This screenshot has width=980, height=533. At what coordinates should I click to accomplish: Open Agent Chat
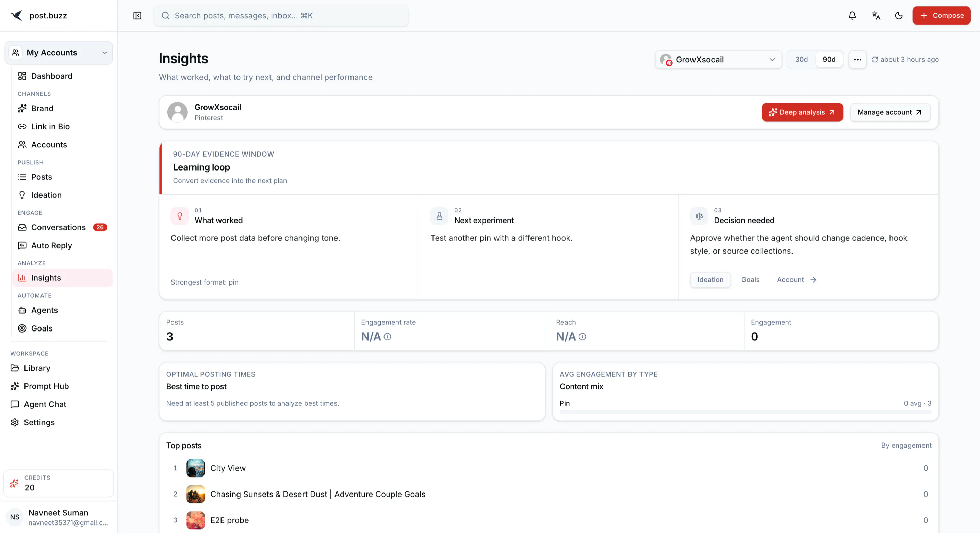pos(59,404)
